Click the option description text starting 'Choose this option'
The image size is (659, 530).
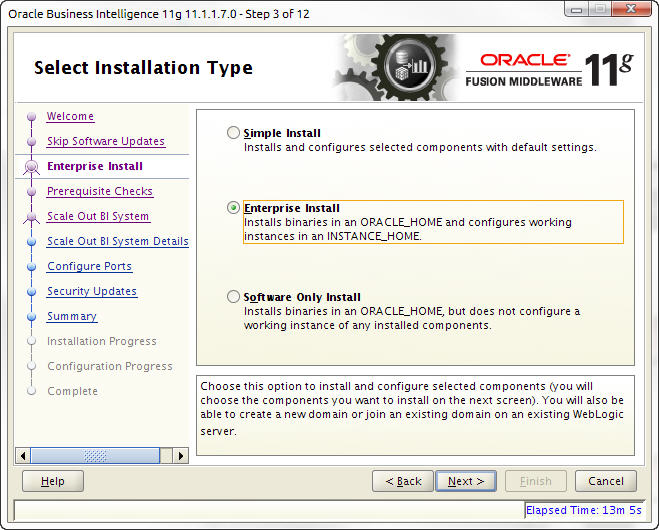412,409
